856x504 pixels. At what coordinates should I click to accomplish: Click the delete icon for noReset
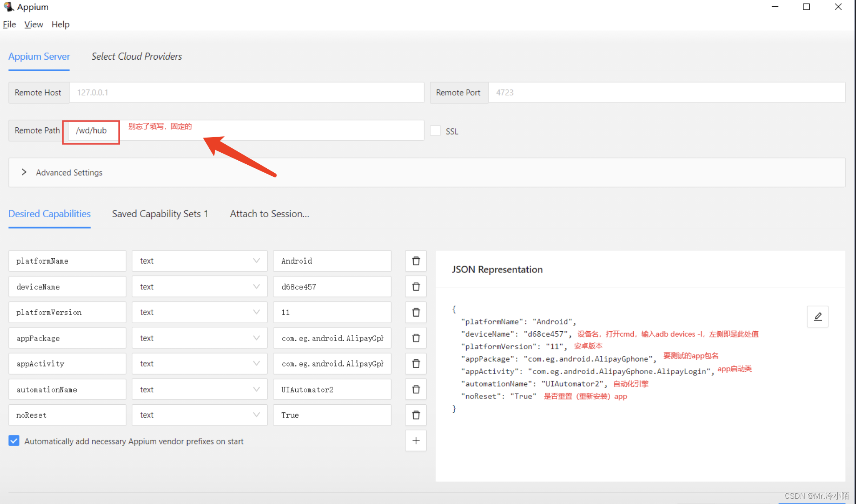(x=416, y=415)
